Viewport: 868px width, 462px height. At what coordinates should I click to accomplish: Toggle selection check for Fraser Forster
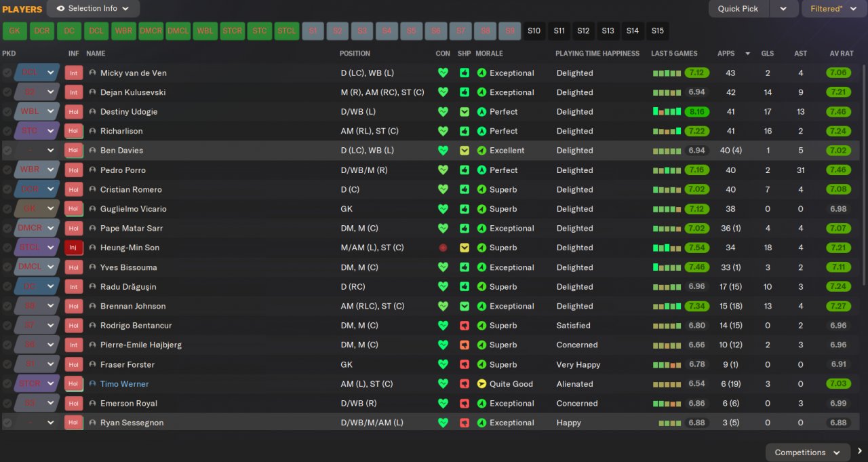[x=7, y=364]
